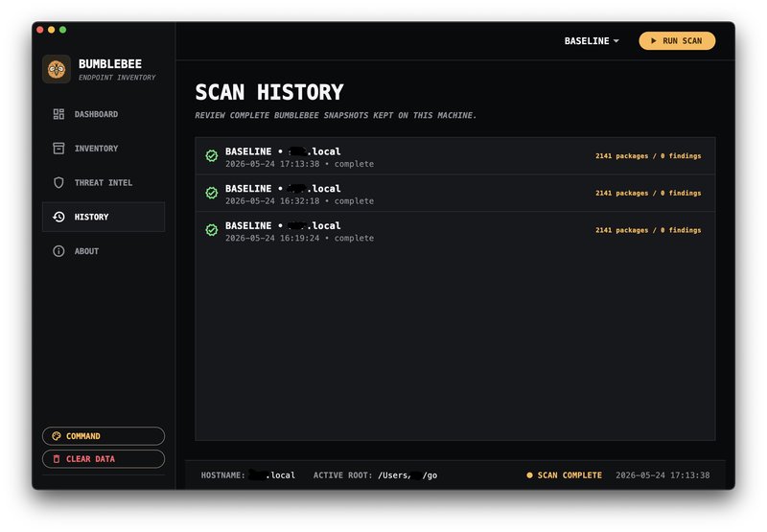This screenshot has width=767, height=532.
Task: Open the Dashboard section
Action: (x=104, y=114)
